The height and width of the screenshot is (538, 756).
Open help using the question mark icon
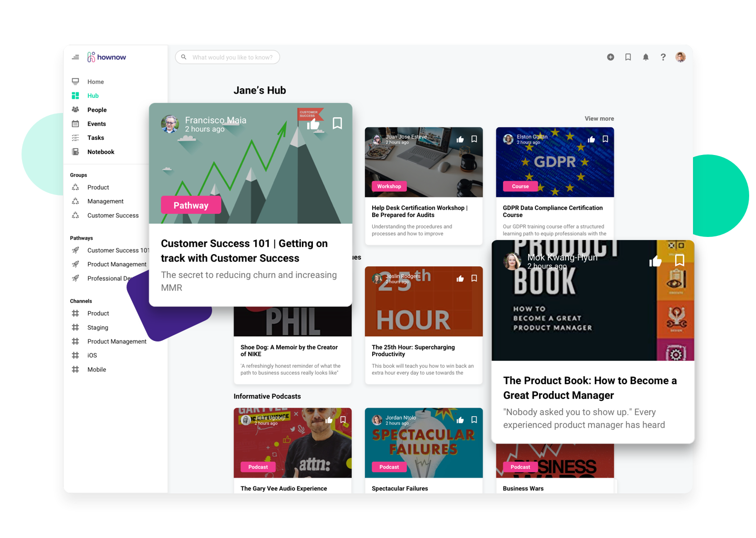[663, 57]
